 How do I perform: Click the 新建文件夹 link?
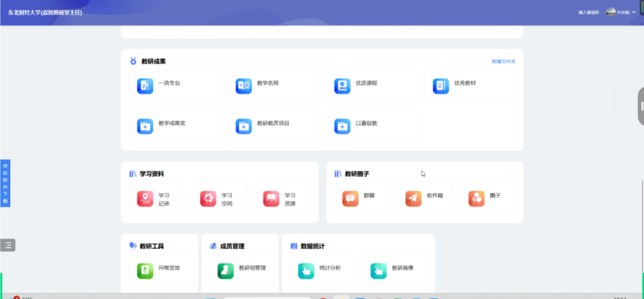[x=503, y=61]
